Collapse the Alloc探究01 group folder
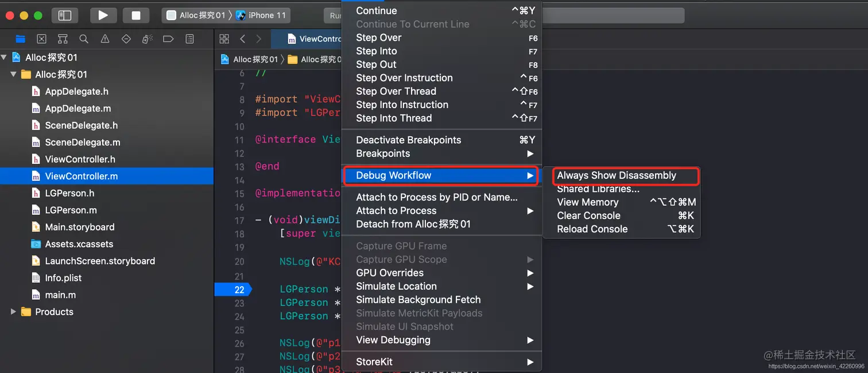Viewport: 868px width, 373px height. [x=13, y=74]
